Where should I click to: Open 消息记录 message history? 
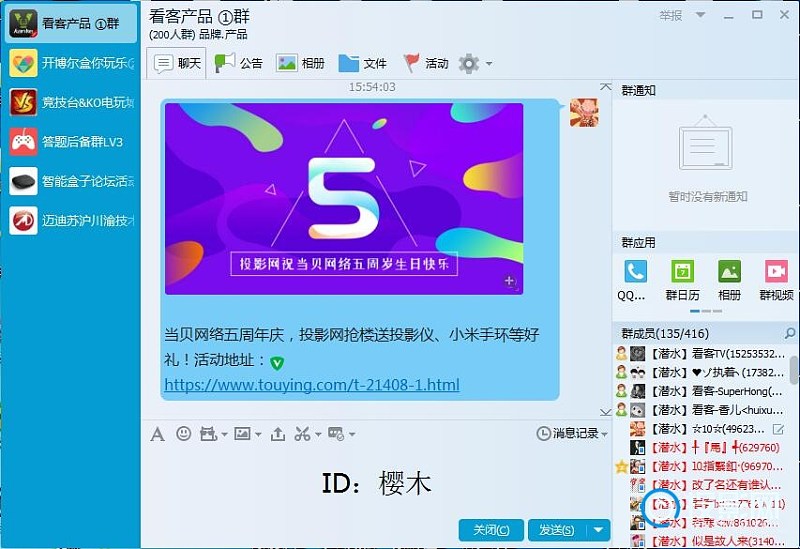tap(567, 434)
